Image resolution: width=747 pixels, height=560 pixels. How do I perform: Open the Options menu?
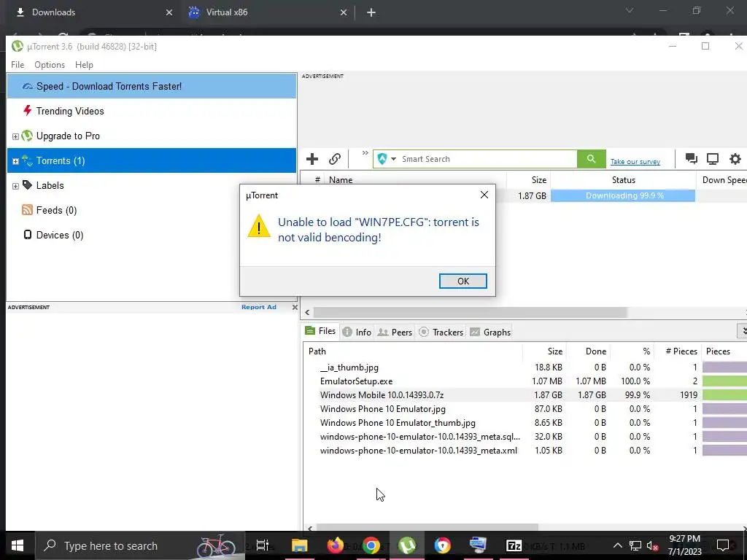pos(50,65)
